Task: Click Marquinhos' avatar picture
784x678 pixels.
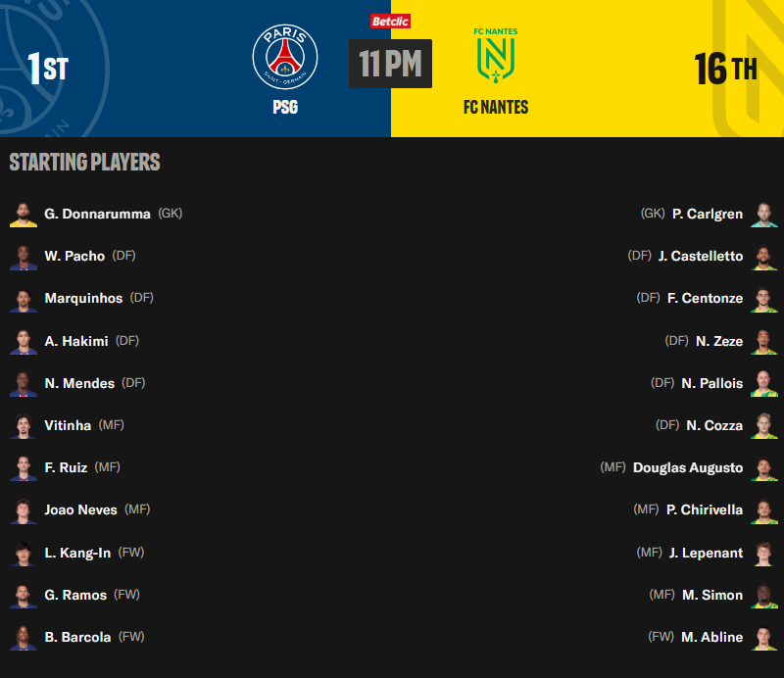Action: pos(24,298)
